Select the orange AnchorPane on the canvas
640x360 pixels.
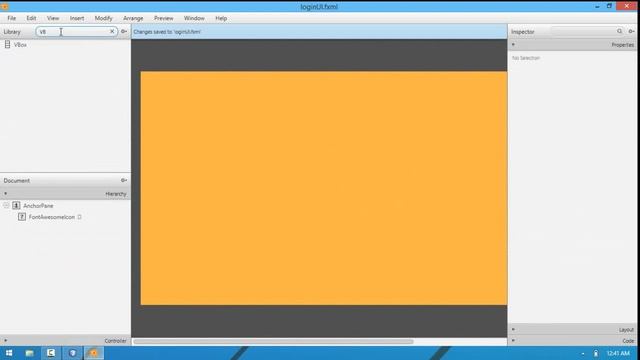pyautogui.click(x=324, y=188)
